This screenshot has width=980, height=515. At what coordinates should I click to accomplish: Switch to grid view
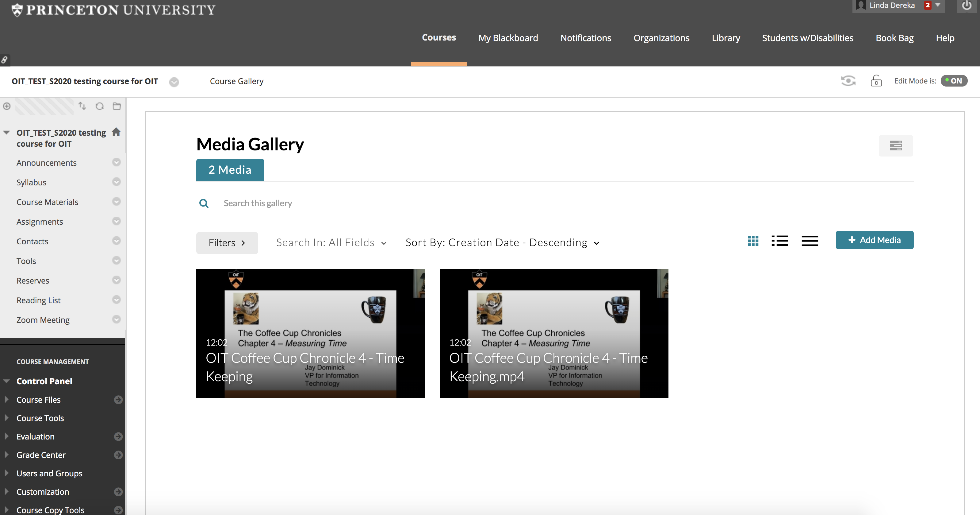753,241
